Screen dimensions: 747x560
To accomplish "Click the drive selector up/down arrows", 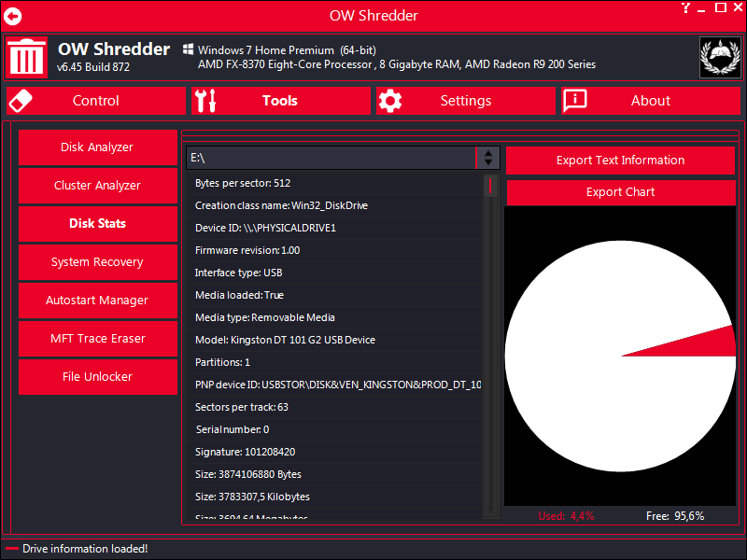I will pyautogui.click(x=488, y=158).
